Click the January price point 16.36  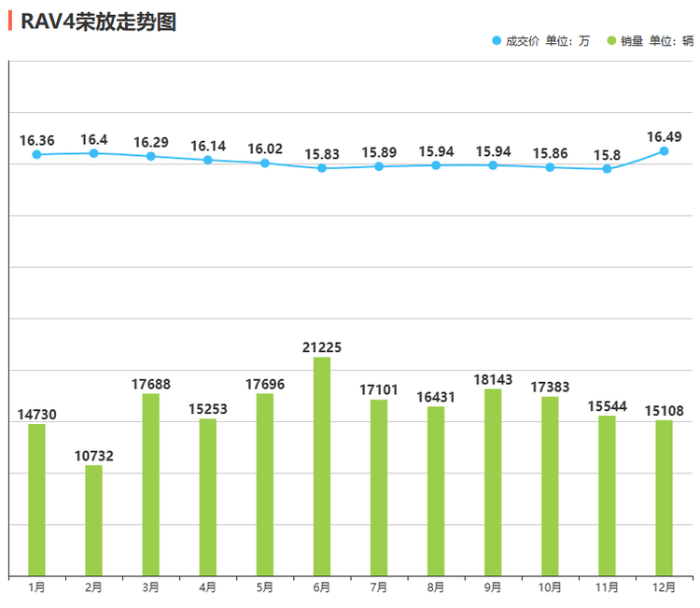point(36,154)
